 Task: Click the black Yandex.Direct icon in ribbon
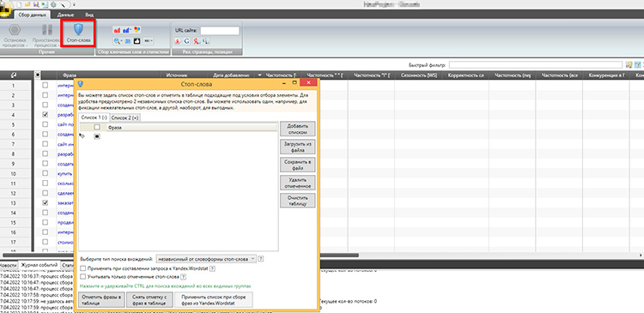[x=137, y=40]
